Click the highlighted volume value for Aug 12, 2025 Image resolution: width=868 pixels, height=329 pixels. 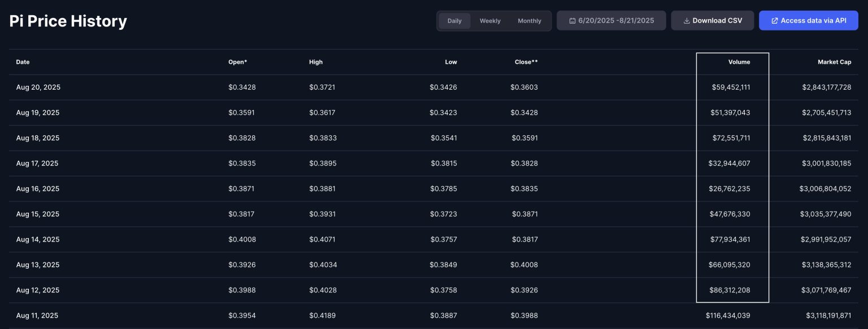730,290
